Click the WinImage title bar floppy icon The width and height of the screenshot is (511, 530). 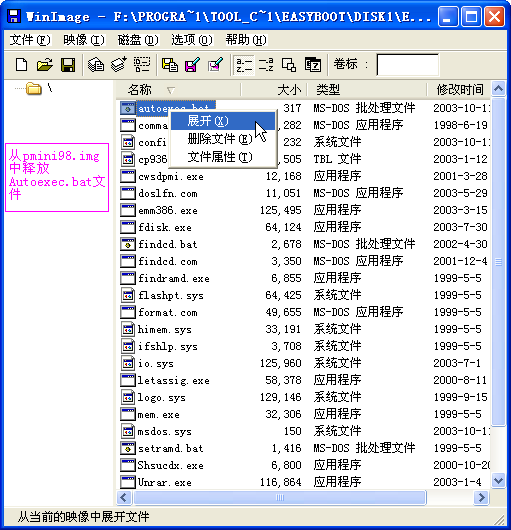tap(14, 17)
